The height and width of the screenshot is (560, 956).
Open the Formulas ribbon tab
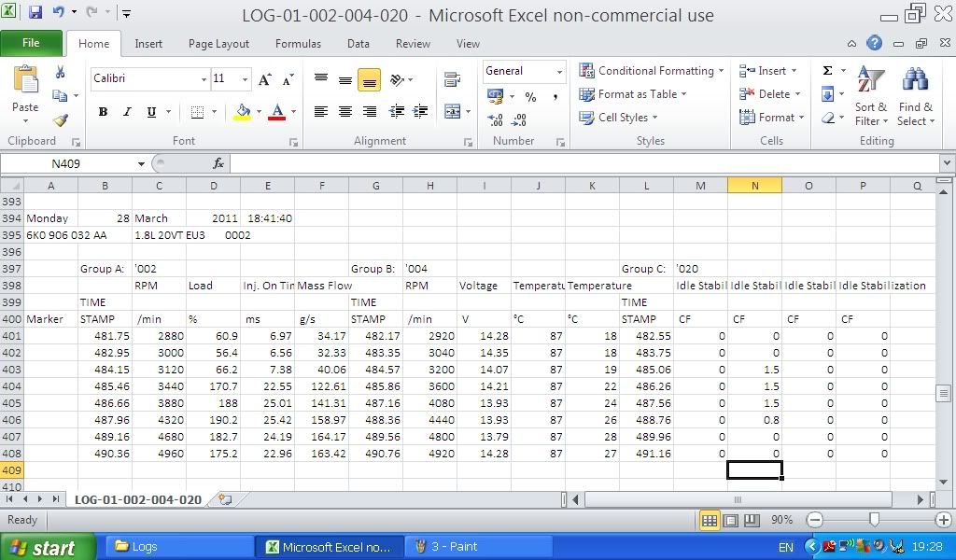[x=298, y=44]
